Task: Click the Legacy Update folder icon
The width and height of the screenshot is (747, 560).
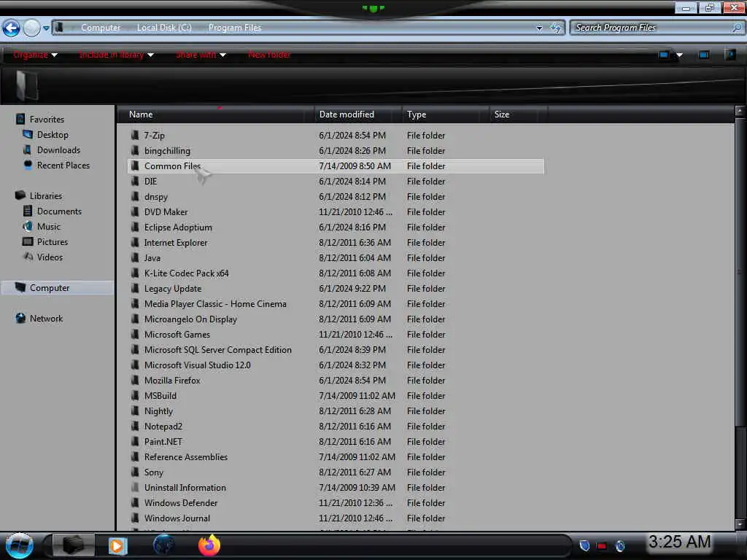Action: click(135, 288)
